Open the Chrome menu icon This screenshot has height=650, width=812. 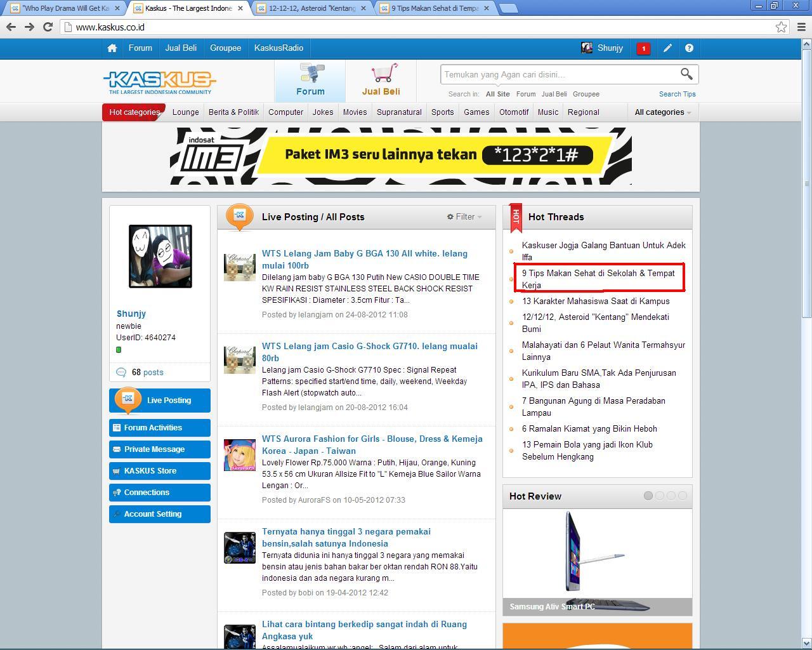coord(801,27)
